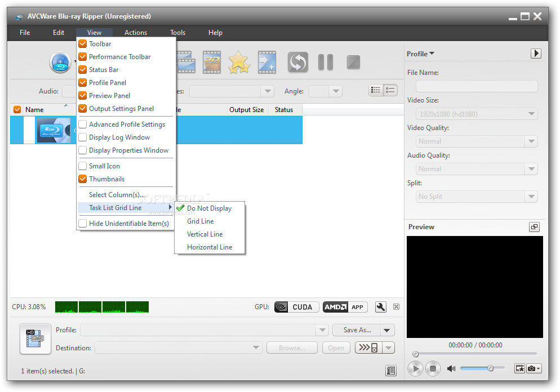Mute the preview volume speaker icon

pyautogui.click(x=451, y=368)
